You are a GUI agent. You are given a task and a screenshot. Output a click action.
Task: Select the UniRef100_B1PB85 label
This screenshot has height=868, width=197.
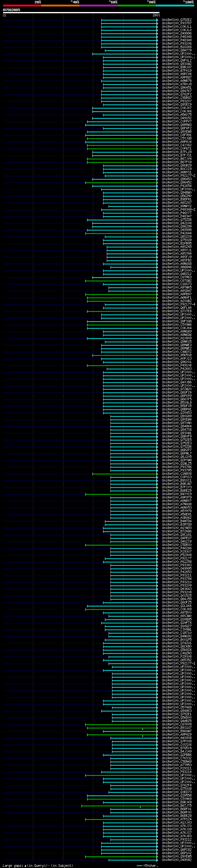click(177, 243)
